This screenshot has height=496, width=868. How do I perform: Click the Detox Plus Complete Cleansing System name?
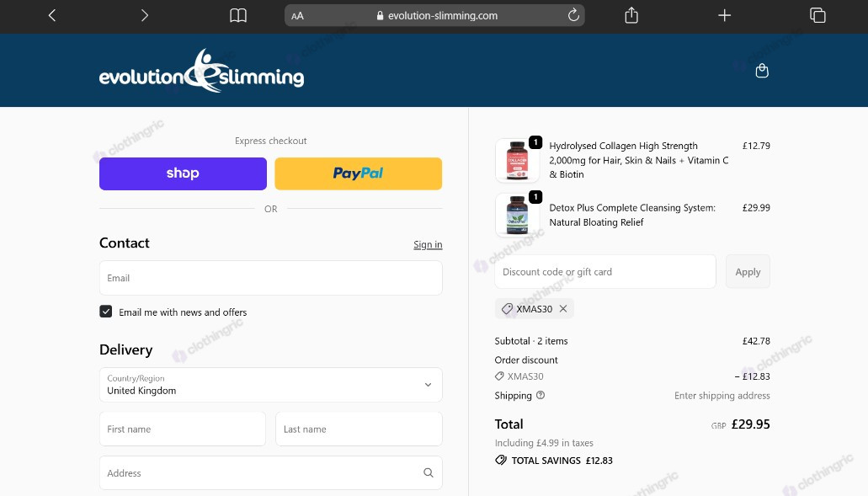632,215
